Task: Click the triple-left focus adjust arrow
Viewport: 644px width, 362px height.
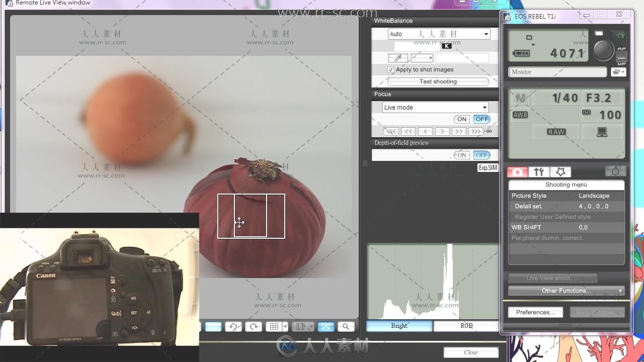Action: [x=391, y=131]
